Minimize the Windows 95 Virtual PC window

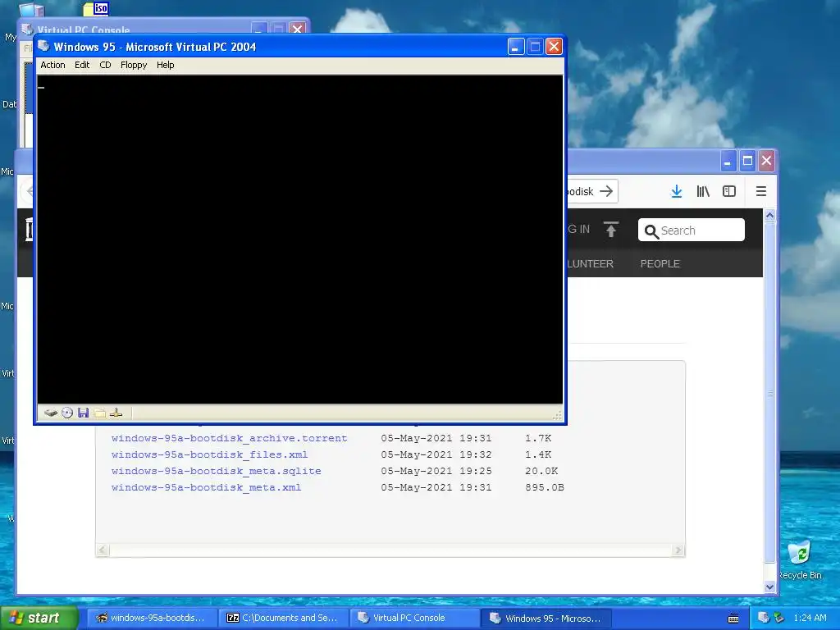pyautogui.click(x=515, y=47)
